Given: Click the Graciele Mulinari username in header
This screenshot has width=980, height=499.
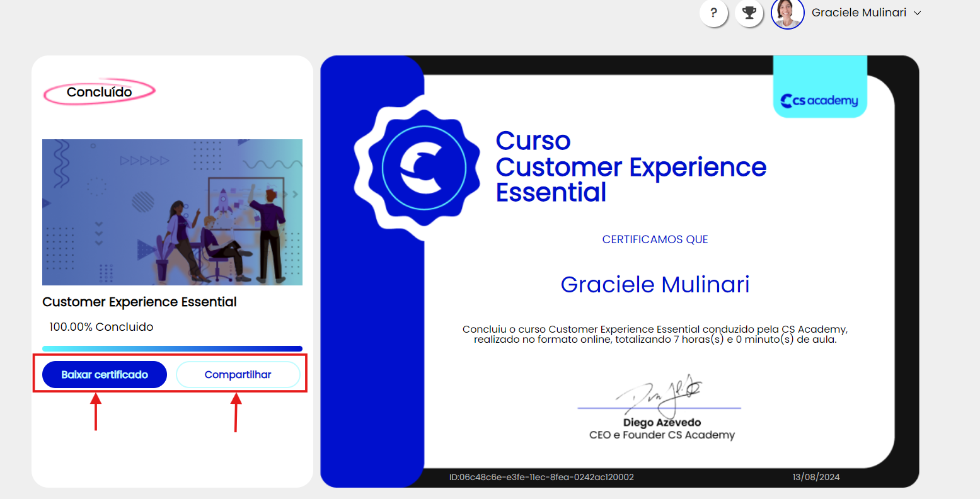Looking at the screenshot, I should click(858, 13).
